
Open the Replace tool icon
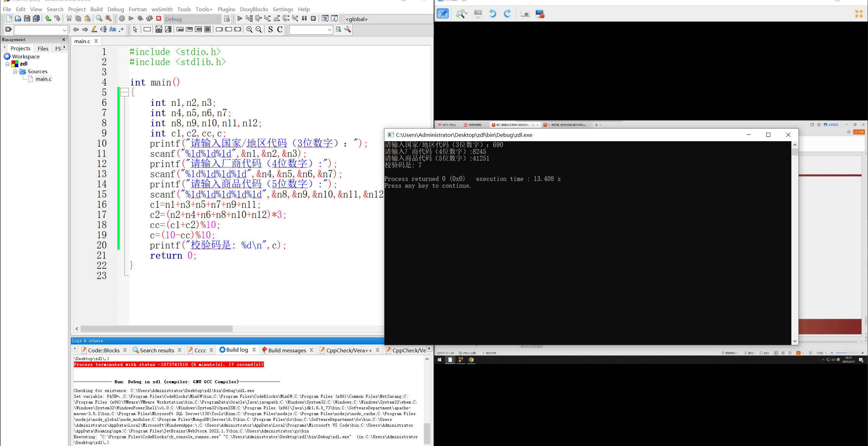point(108,19)
